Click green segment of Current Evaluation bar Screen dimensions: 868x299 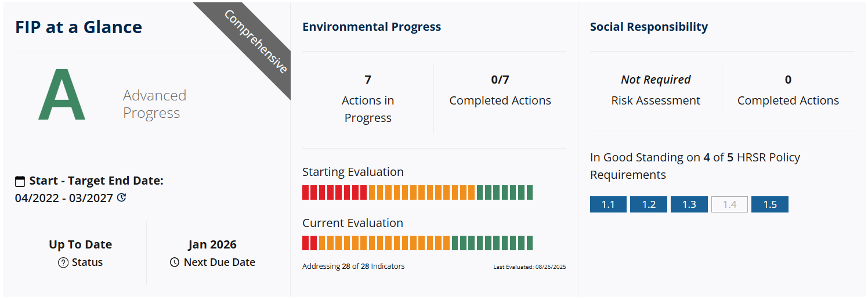point(492,243)
